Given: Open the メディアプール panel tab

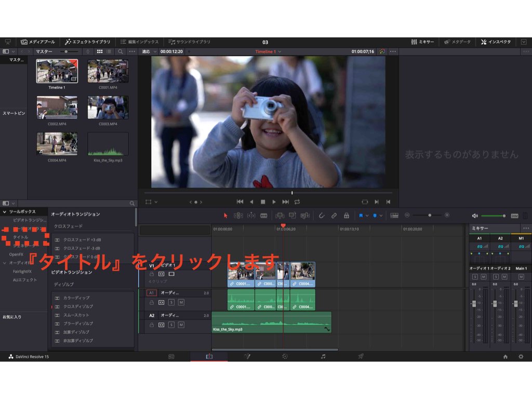Looking at the screenshot, I should [37, 42].
